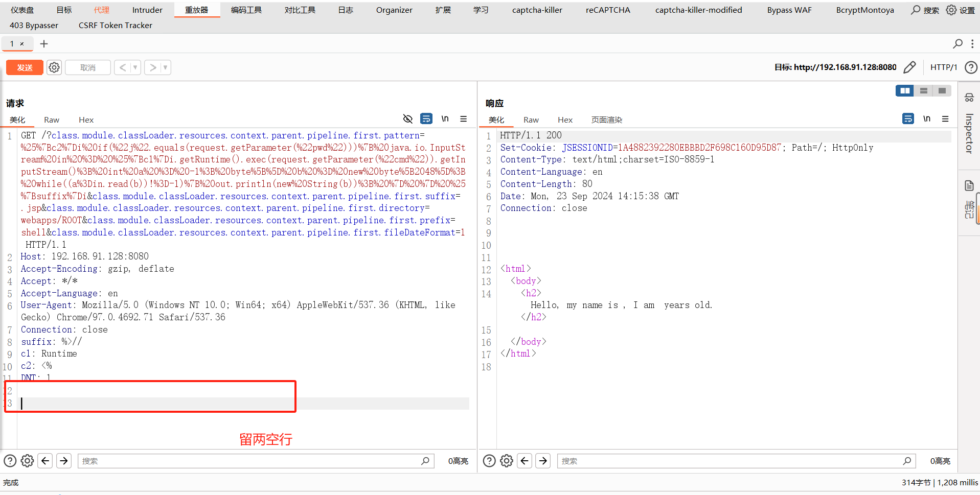Open global search (搜索) at top right
This screenshot has width=980, height=495.
coord(925,10)
